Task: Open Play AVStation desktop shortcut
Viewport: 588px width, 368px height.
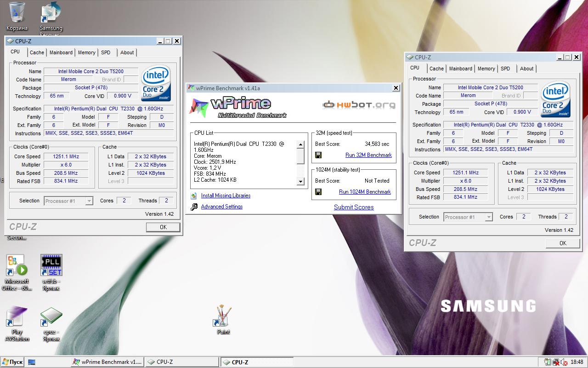Action: pyautogui.click(x=17, y=324)
